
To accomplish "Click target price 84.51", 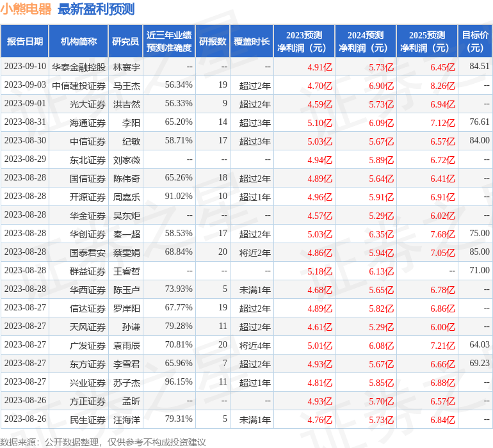I will click(480, 66).
